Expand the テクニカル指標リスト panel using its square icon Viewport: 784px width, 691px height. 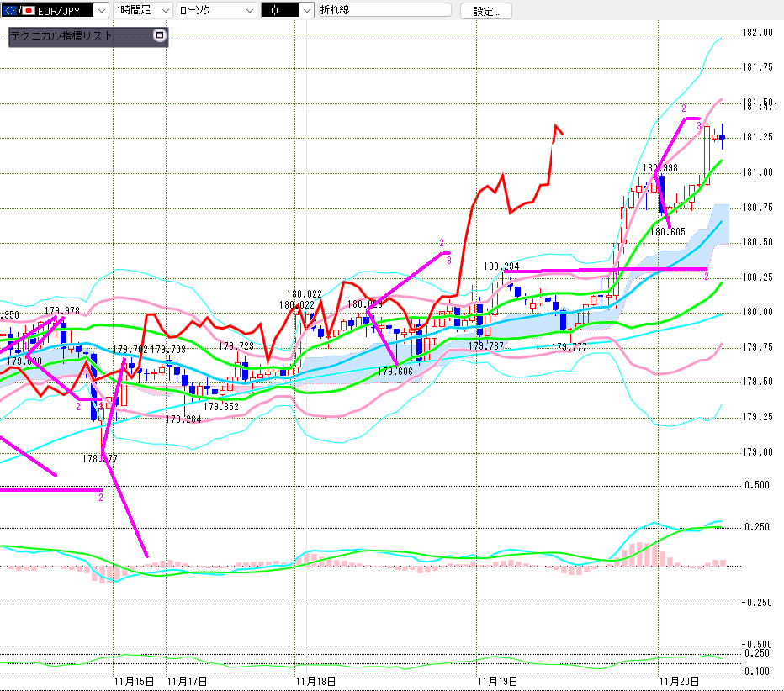pos(159,36)
